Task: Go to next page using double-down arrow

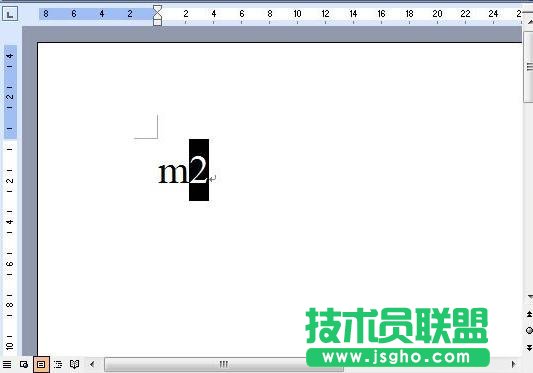Action: [x=529, y=347]
